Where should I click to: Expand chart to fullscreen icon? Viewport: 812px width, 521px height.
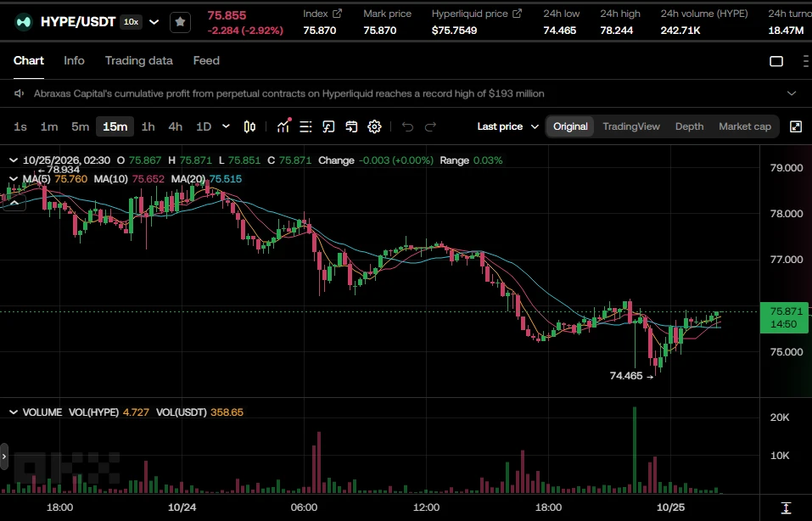[796, 126]
